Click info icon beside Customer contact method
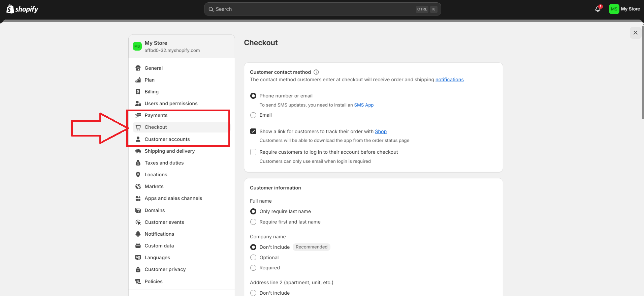644x296 pixels. click(316, 72)
